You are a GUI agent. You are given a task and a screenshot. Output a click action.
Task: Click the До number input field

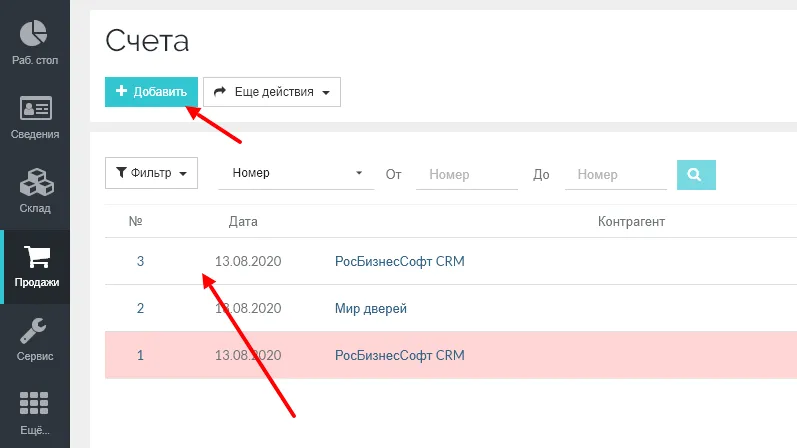615,174
